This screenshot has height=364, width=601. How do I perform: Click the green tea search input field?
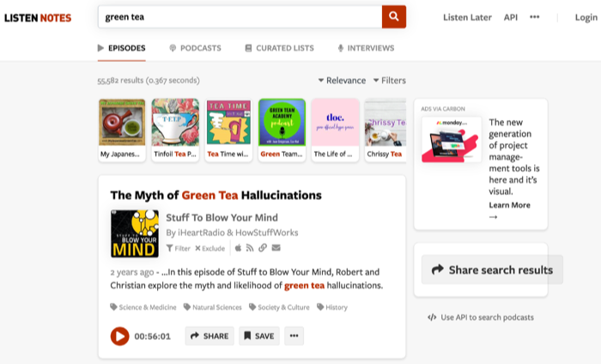239,16
